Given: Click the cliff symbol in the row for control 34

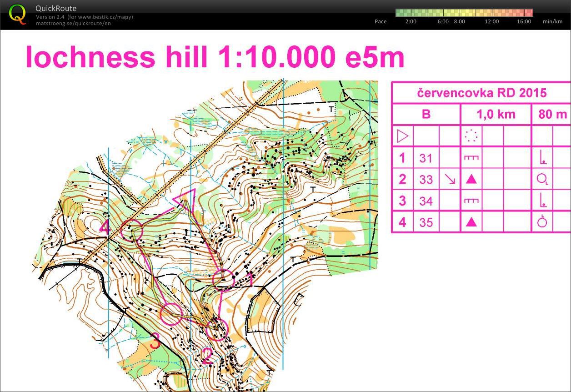Looking at the screenshot, I should coord(471,201).
